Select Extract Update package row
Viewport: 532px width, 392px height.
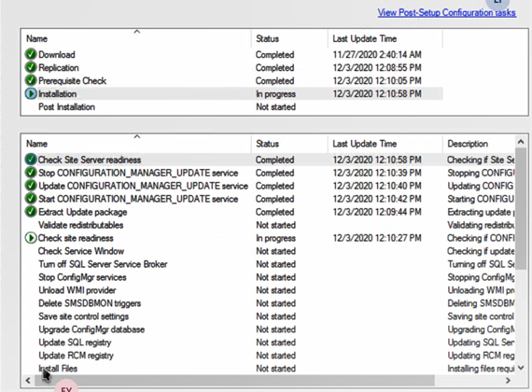click(x=268, y=212)
